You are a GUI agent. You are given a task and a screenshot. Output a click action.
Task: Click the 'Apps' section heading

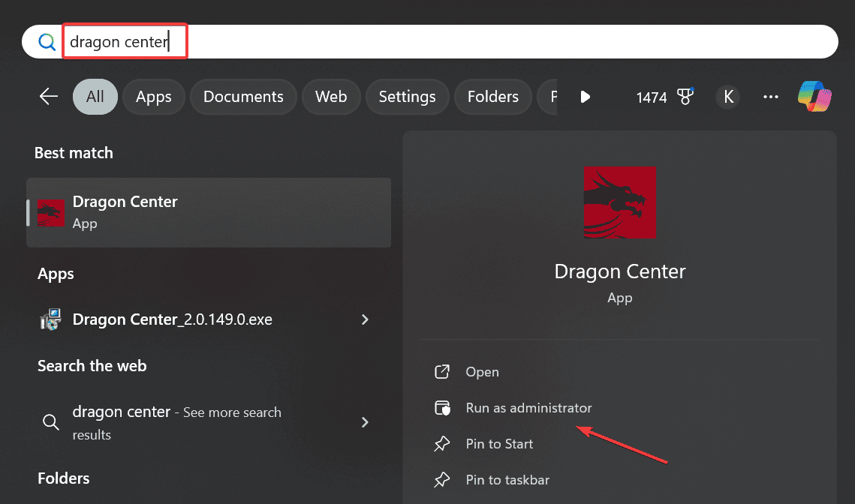click(56, 274)
